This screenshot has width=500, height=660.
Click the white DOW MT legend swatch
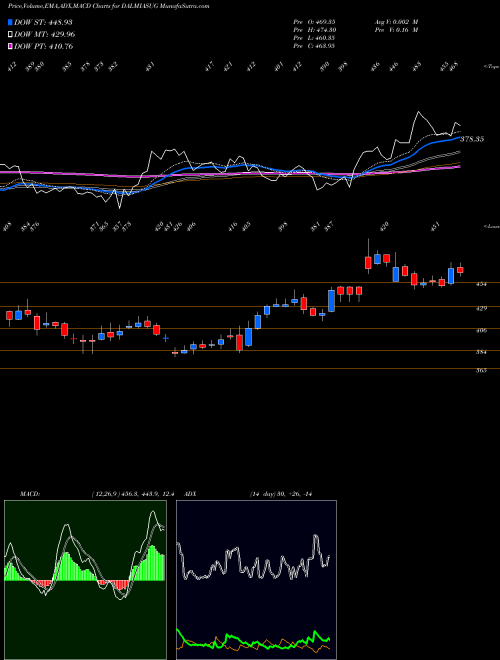pos(11,35)
